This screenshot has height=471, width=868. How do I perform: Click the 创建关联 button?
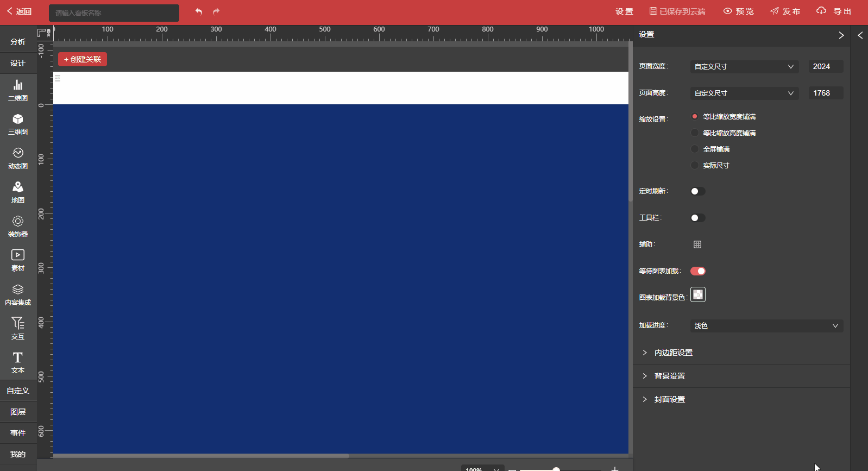[x=83, y=59]
